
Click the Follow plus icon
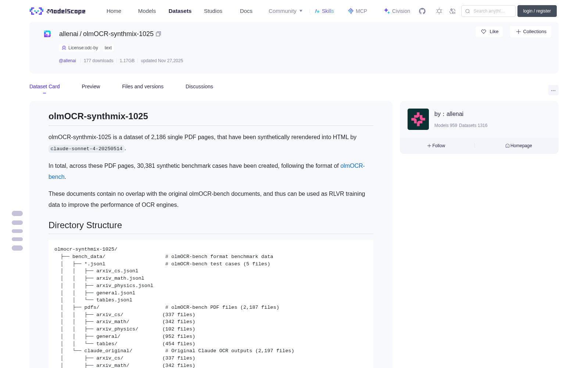429,146
